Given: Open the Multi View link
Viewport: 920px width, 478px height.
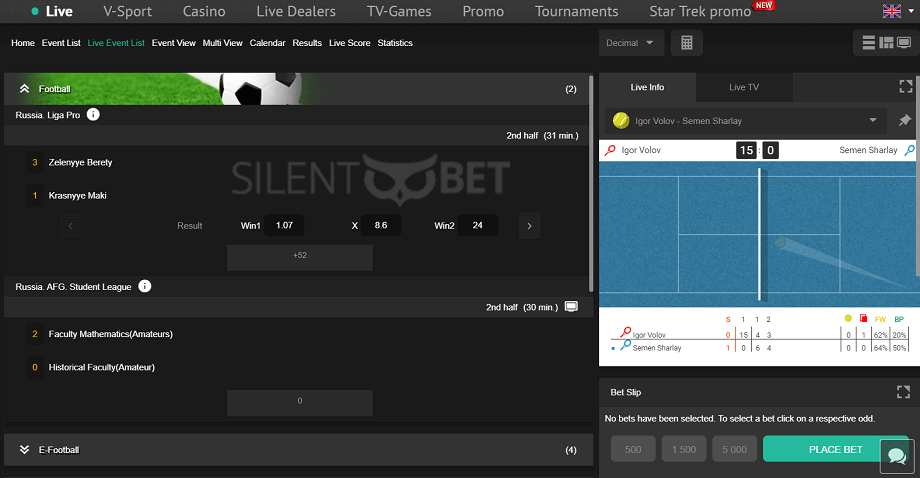Looking at the screenshot, I should coord(222,43).
